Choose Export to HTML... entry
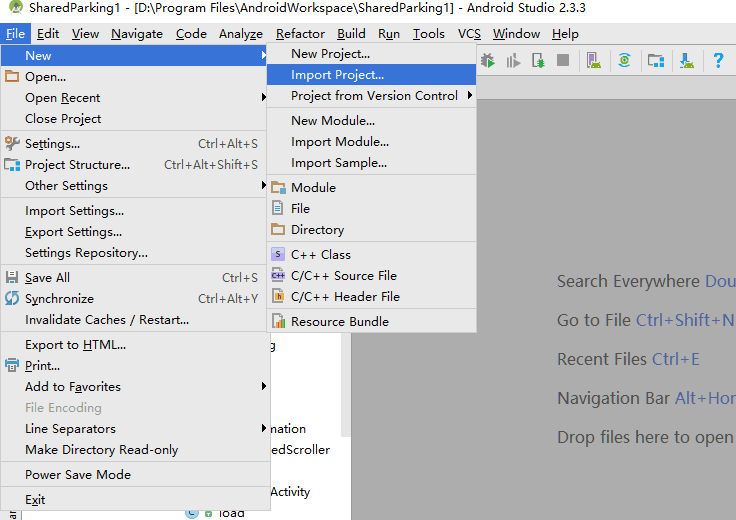 [136, 344]
